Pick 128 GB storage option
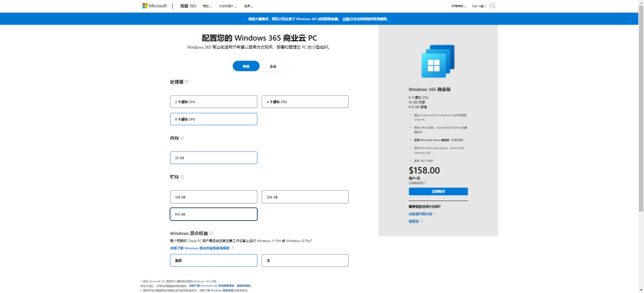 213,197
